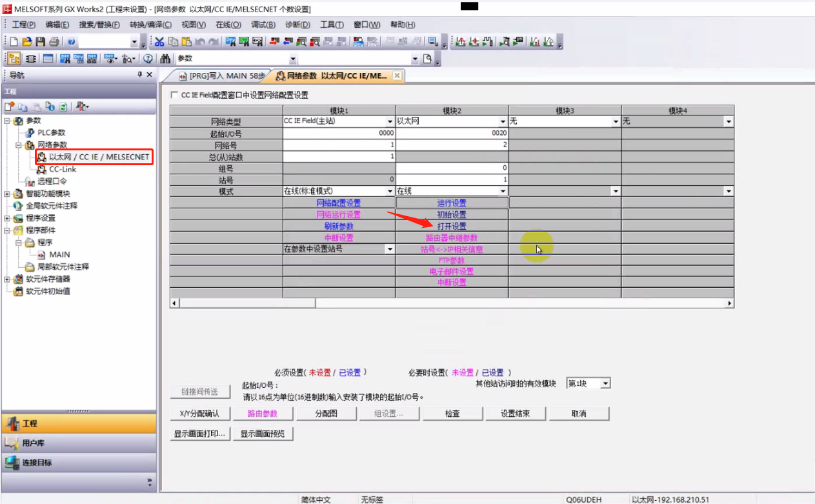Open module 2 mode dropdown 在线

503,192
